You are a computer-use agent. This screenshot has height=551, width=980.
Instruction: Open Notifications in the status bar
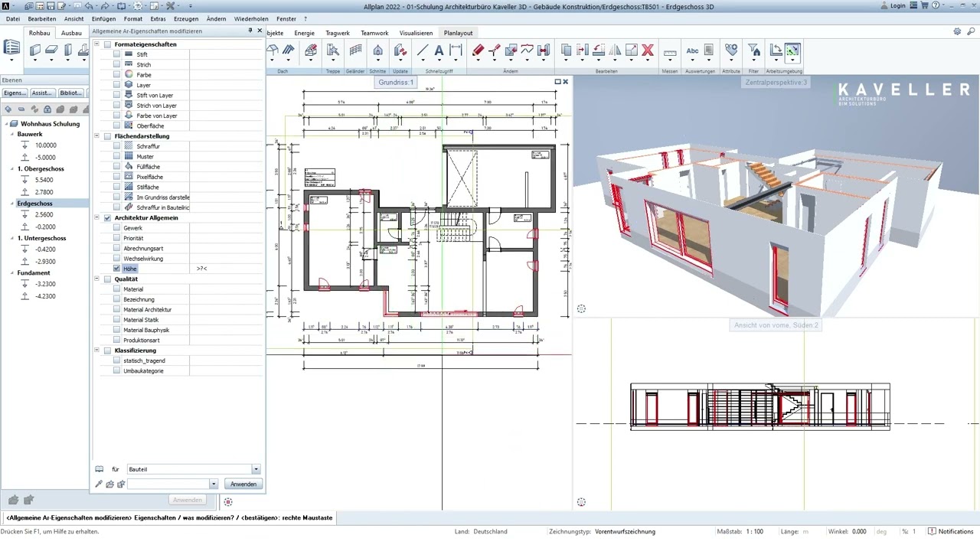(951, 531)
